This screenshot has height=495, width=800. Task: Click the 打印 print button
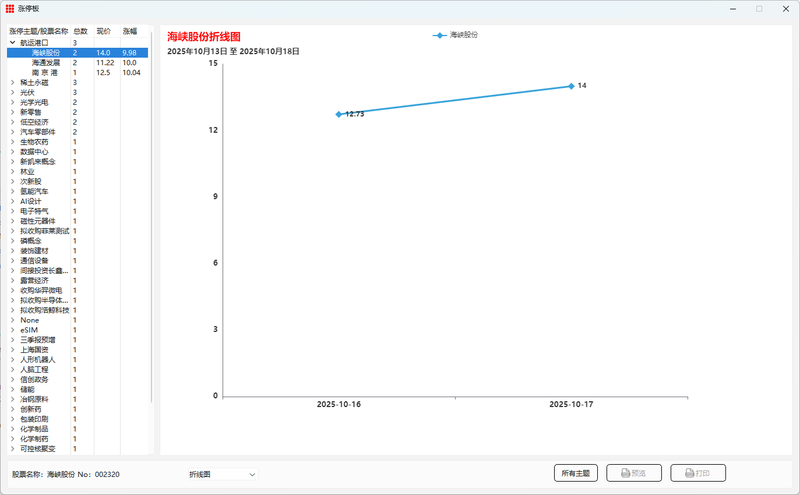click(698, 473)
